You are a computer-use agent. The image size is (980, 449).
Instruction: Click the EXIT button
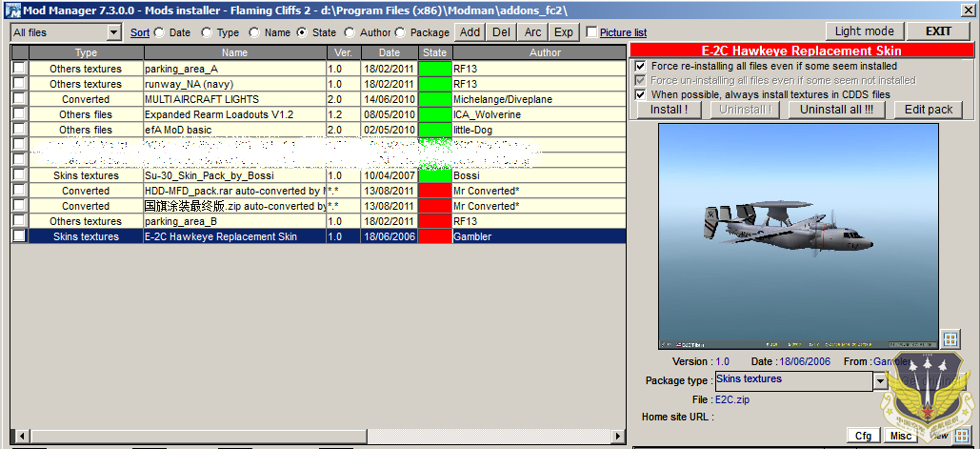(x=938, y=31)
